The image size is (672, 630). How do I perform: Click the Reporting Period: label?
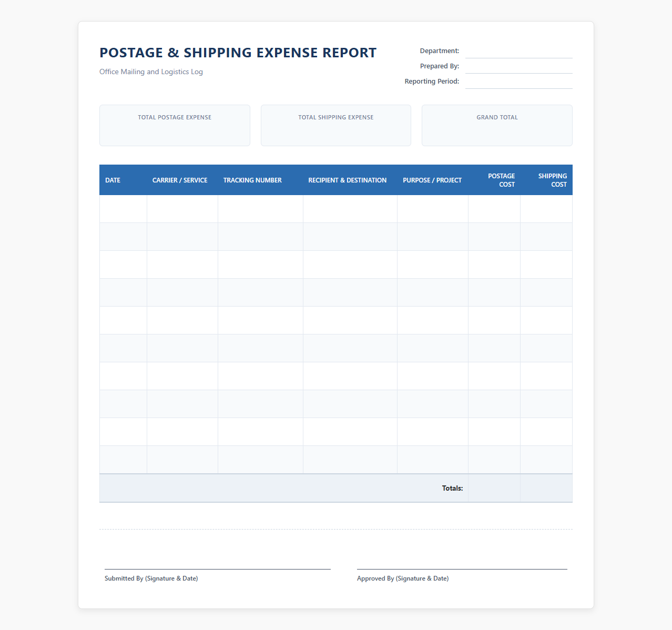(x=432, y=82)
